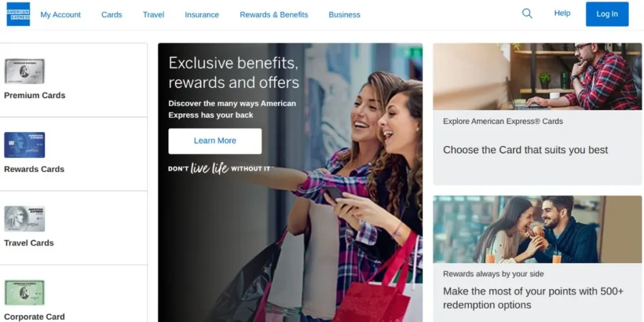Select the Travel Cards silver card image
Image resolution: width=644 pixels, height=322 pixels.
coord(25,219)
